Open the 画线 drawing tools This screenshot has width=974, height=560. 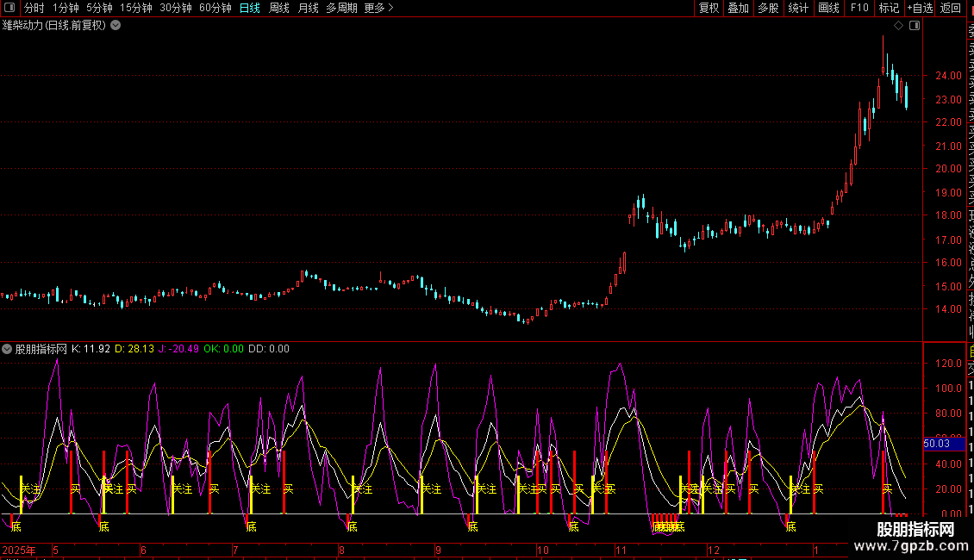[x=828, y=8]
